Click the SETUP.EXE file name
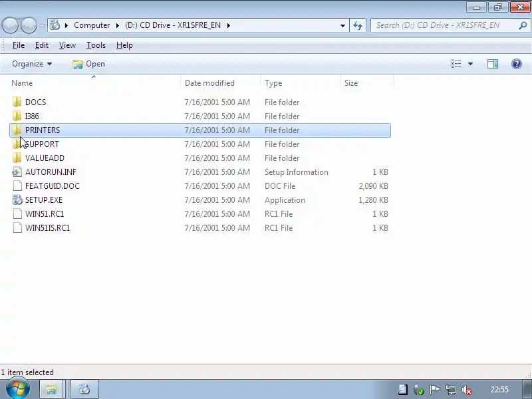 pyautogui.click(x=44, y=200)
